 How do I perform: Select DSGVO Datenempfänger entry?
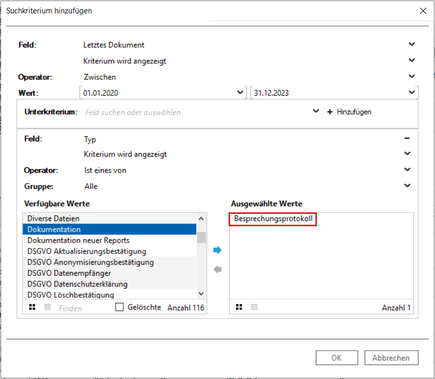(110, 273)
